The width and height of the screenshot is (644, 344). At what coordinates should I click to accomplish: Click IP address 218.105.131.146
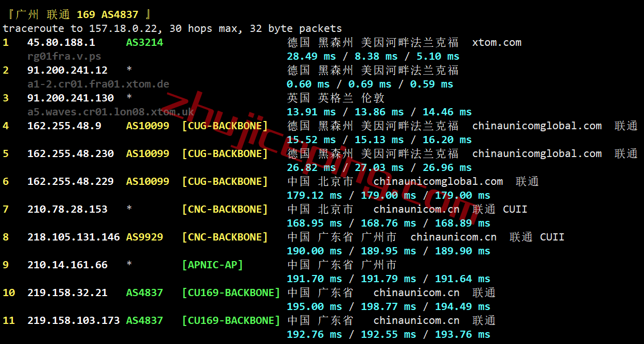pyautogui.click(x=74, y=237)
